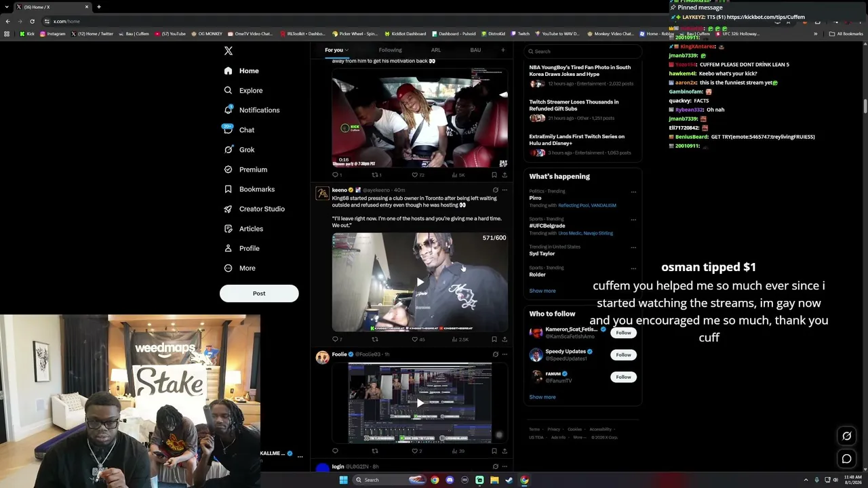Viewport: 868px width, 488px height.
Task: Open a new browser tab
Action: (98, 7)
